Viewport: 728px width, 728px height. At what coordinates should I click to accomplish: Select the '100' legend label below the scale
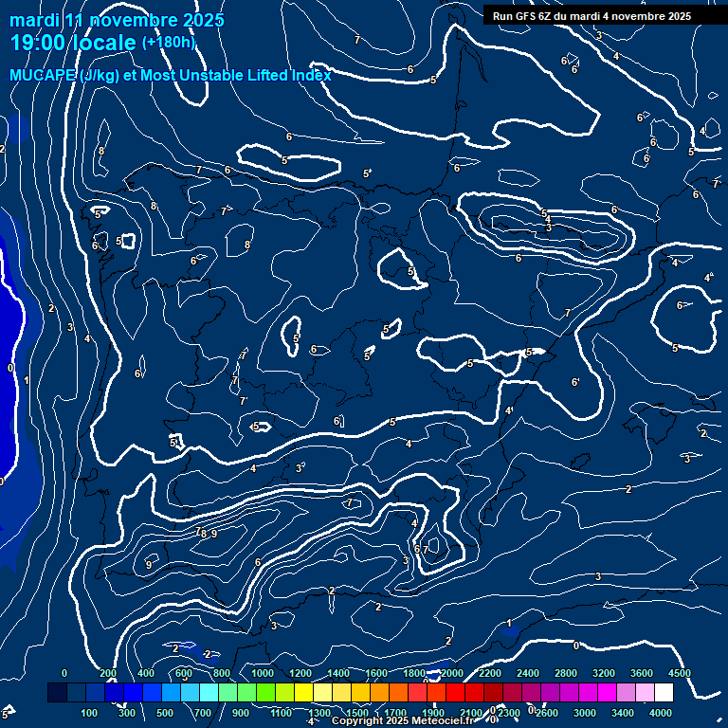(89, 713)
